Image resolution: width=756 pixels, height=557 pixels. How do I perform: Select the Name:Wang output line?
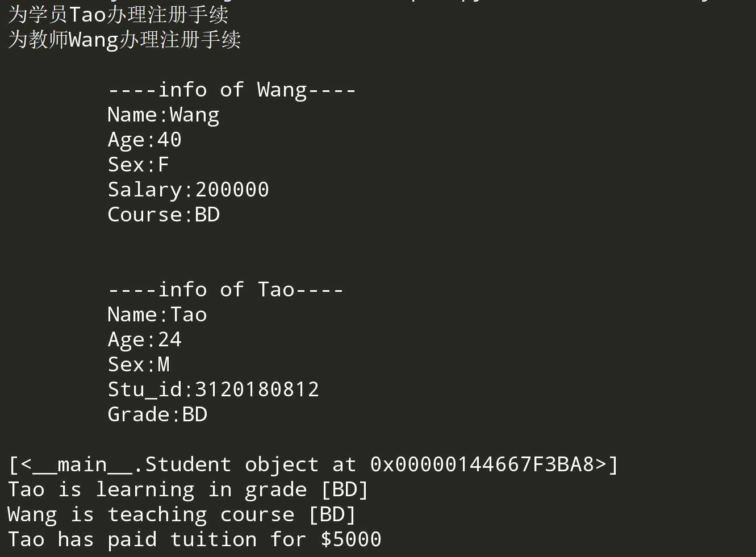click(x=164, y=115)
